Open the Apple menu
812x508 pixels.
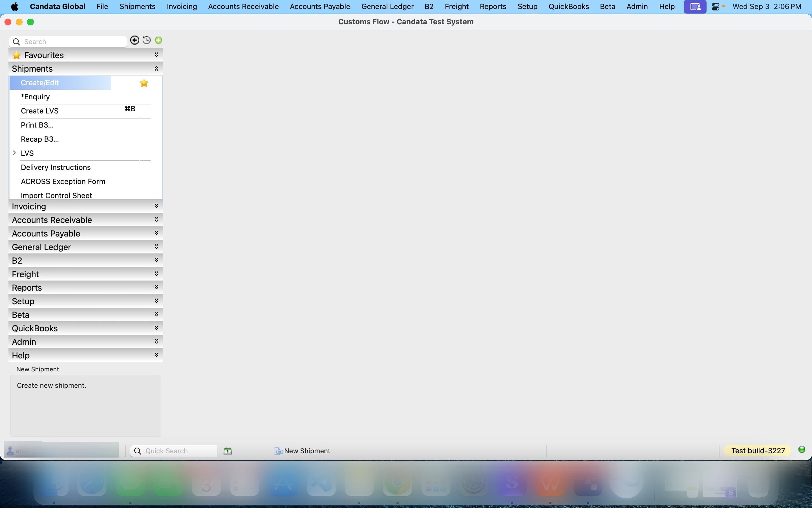[x=14, y=6]
